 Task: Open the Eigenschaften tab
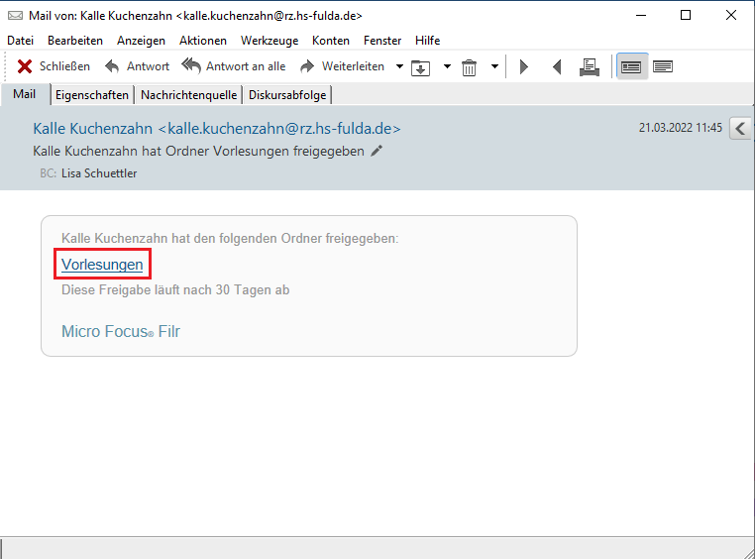point(92,95)
